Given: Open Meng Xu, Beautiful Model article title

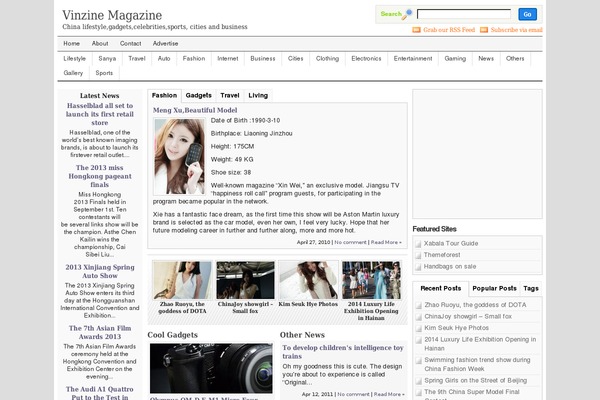Looking at the screenshot, I should 195,110.
